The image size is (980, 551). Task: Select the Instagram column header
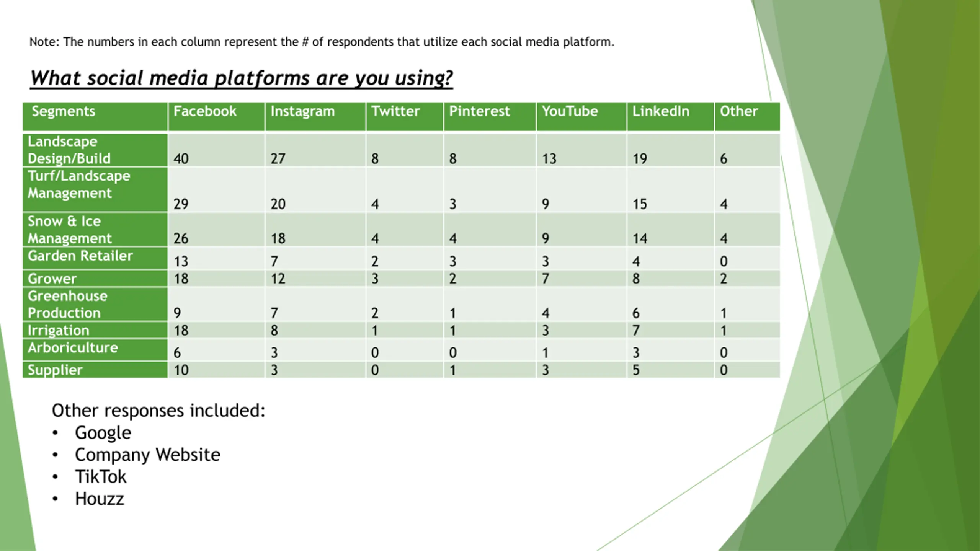[x=315, y=116]
